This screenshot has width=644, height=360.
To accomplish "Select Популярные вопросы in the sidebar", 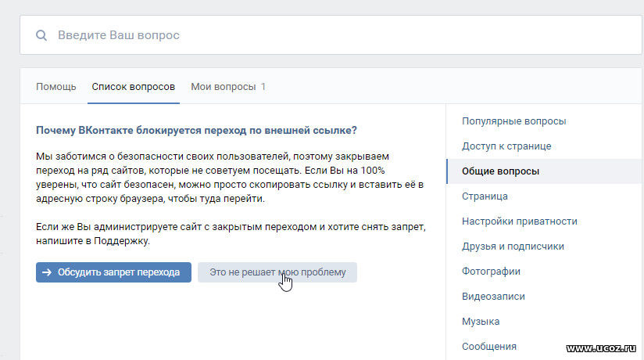I will tap(513, 121).
